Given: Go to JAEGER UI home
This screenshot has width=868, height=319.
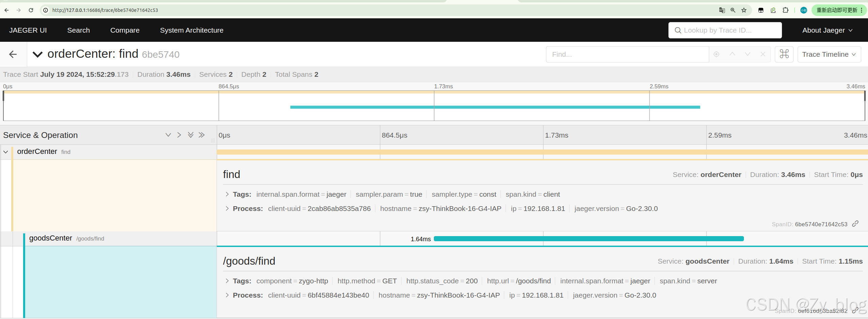Looking at the screenshot, I should (x=28, y=30).
